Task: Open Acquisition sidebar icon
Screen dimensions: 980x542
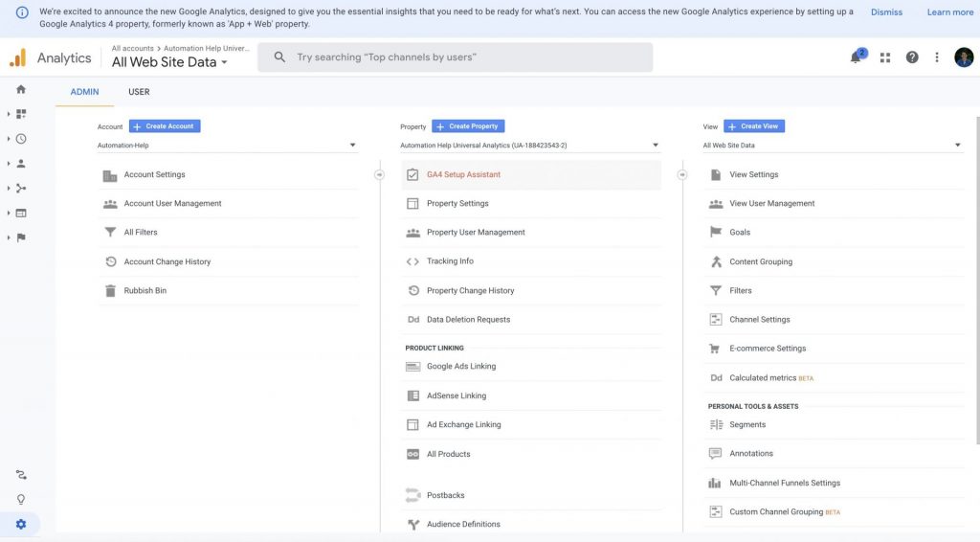Action: tap(21, 189)
